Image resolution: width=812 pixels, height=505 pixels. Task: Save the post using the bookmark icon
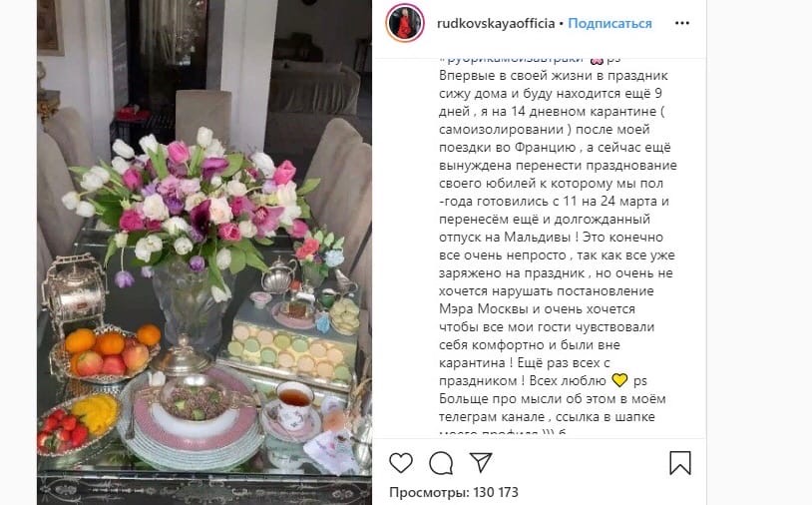(x=680, y=462)
